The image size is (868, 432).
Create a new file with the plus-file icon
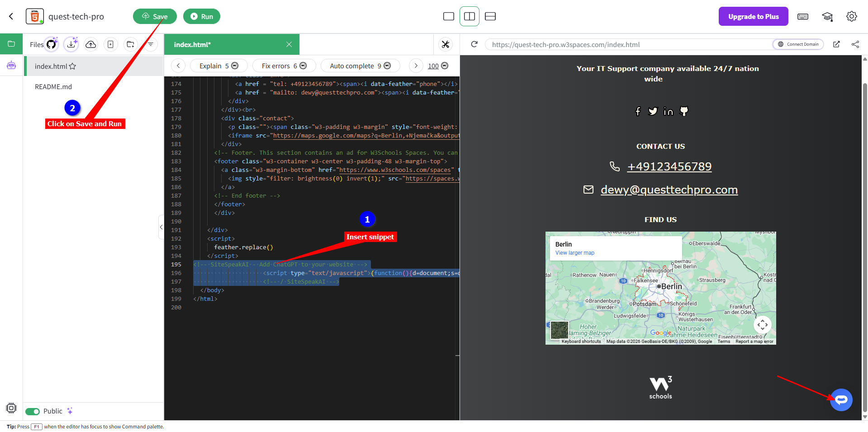[110, 44]
